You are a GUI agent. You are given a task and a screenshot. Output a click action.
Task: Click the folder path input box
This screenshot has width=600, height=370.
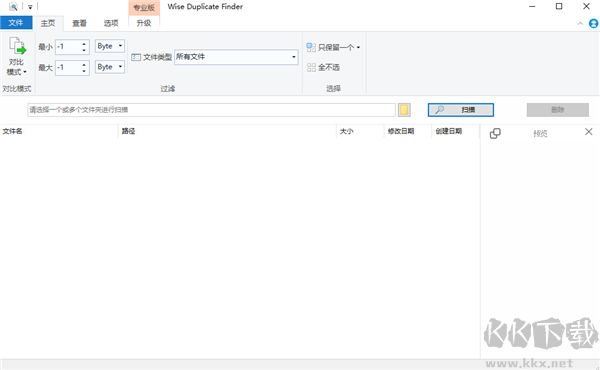point(211,110)
